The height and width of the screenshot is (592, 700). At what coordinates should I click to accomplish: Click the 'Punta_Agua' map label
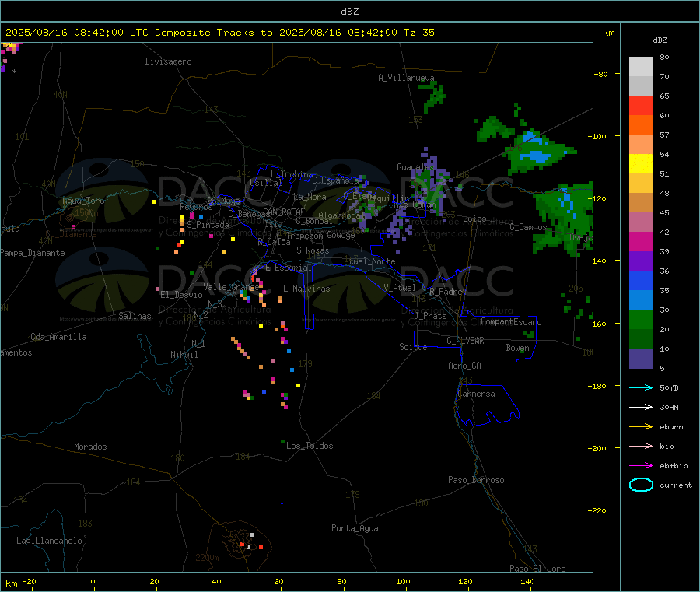pos(355,528)
